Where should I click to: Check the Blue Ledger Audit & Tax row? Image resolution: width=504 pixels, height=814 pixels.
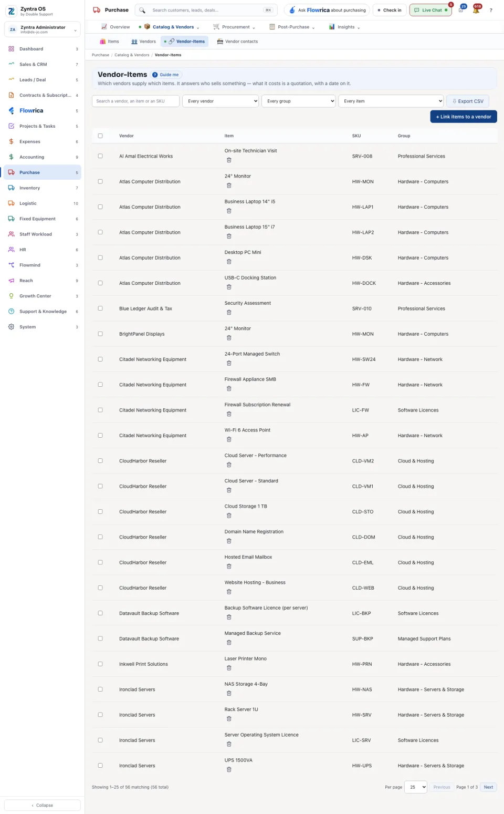[100, 308]
